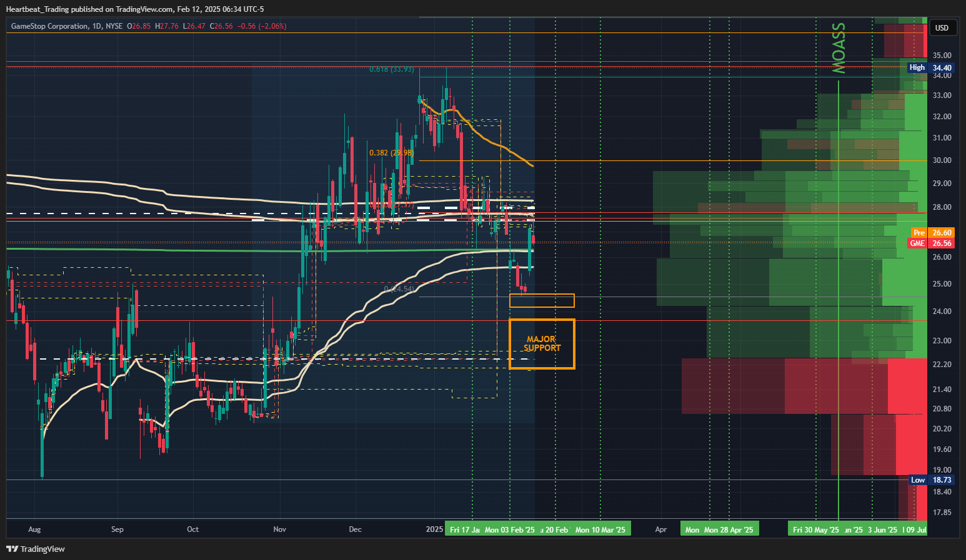The height and width of the screenshot is (560, 966).
Task: Click the low value L26.47
Action: [194, 26]
